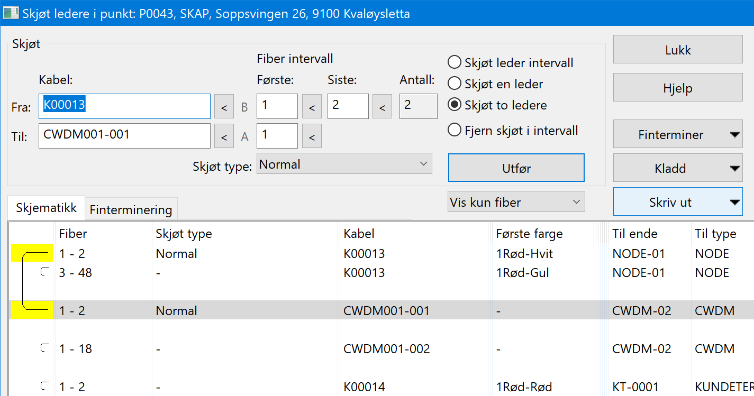This screenshot has width=754, height=396.
Task: Click the '<' button next to Første fiber value
Action: tap(312, 107)
